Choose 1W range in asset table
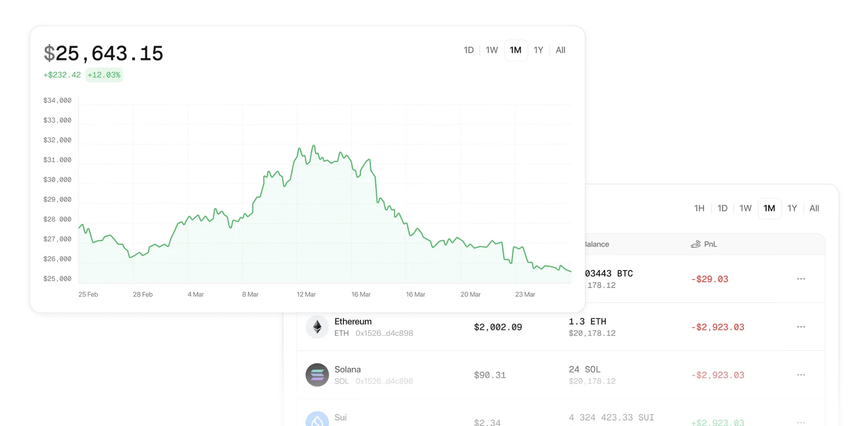This screenshot has width=868, height=426. tap(745, 208)
